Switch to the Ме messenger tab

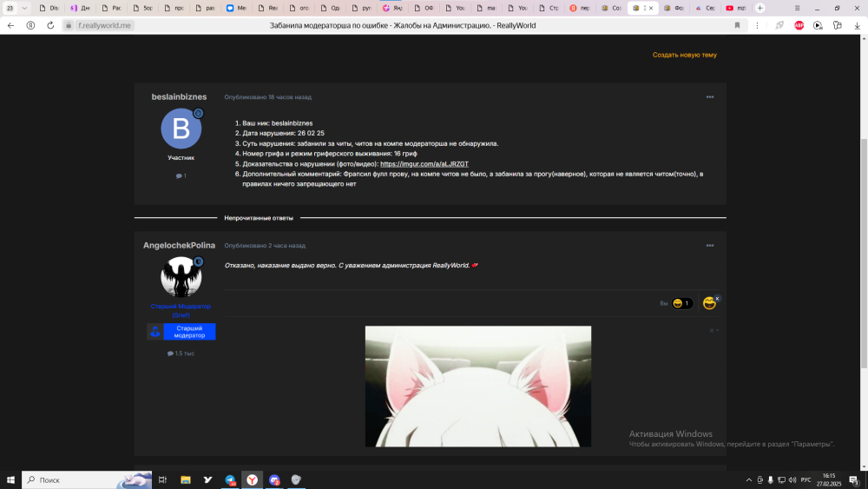[x=236, y=9]
